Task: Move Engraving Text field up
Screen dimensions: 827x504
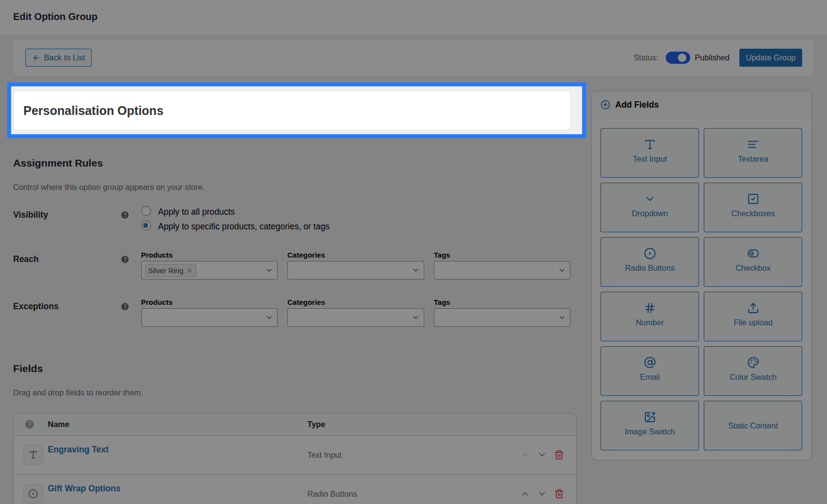Action: tap(525, 455)
